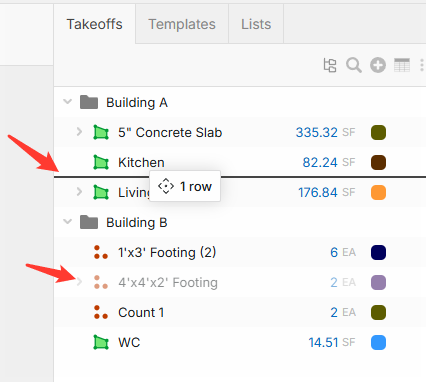426x382 pixels.
Task: Switch to the Templates tab
Action: (182, 24)
